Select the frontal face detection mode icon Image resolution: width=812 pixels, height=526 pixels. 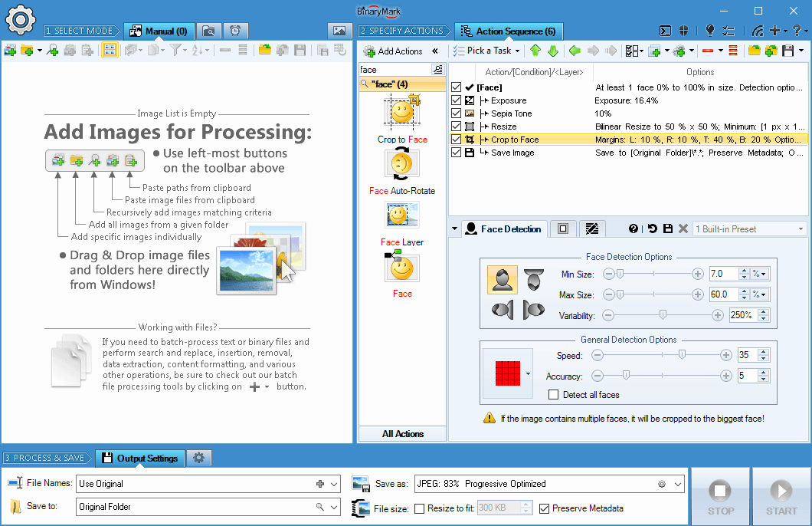[x=503, y=280]
